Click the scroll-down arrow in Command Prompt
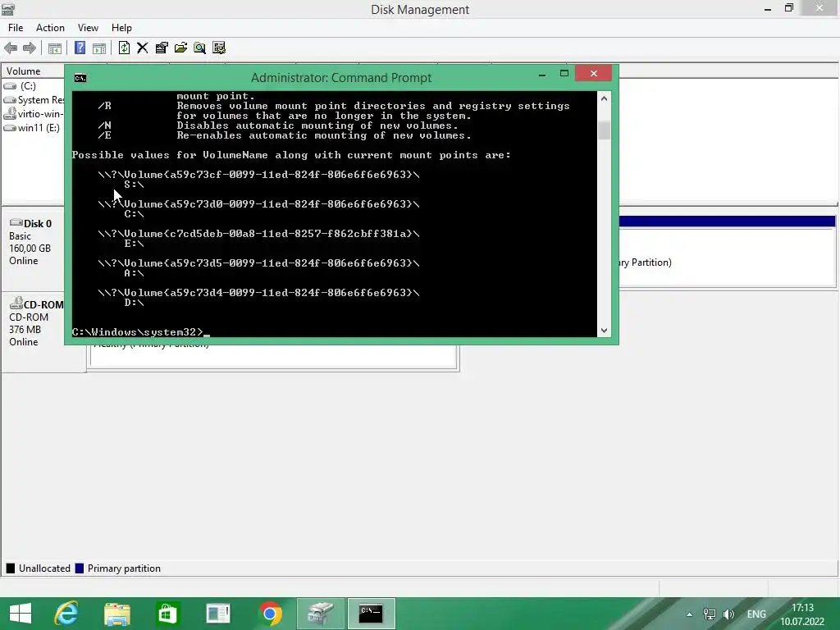The image size is (840, 630). point(605,331)
